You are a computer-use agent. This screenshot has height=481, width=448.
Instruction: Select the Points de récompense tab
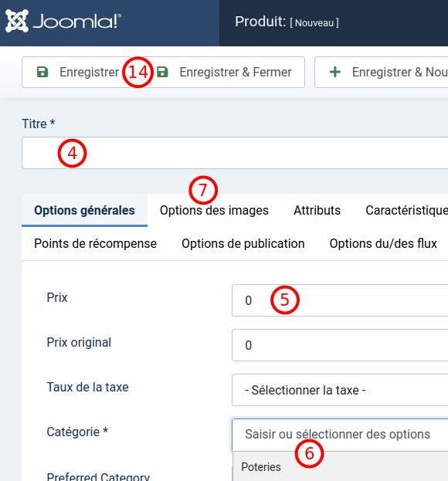pyautogui.click(x=96, y=243)
